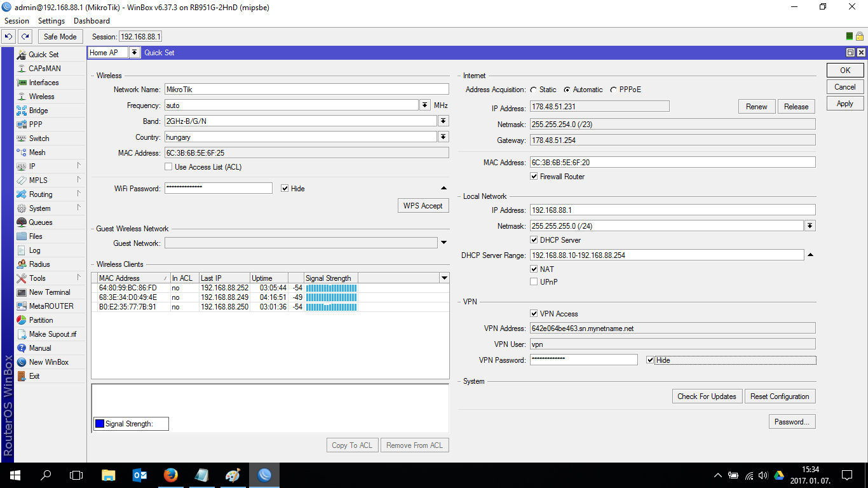Launch Firefox from the Windows taskbar

pyautogui.click(x=170, y=475)
